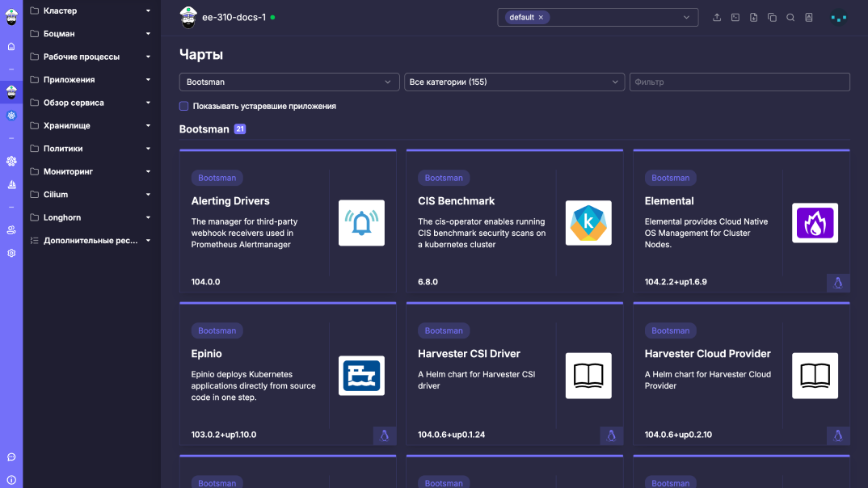Click the Epinio blue ship logo
This screenshot has height=488, width=868.
coord(361,376)
